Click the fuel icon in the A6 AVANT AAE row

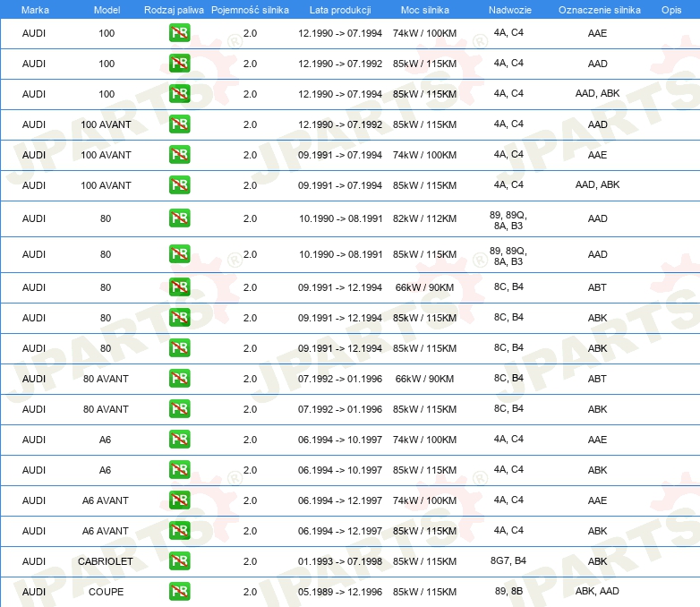click(179, 500)
